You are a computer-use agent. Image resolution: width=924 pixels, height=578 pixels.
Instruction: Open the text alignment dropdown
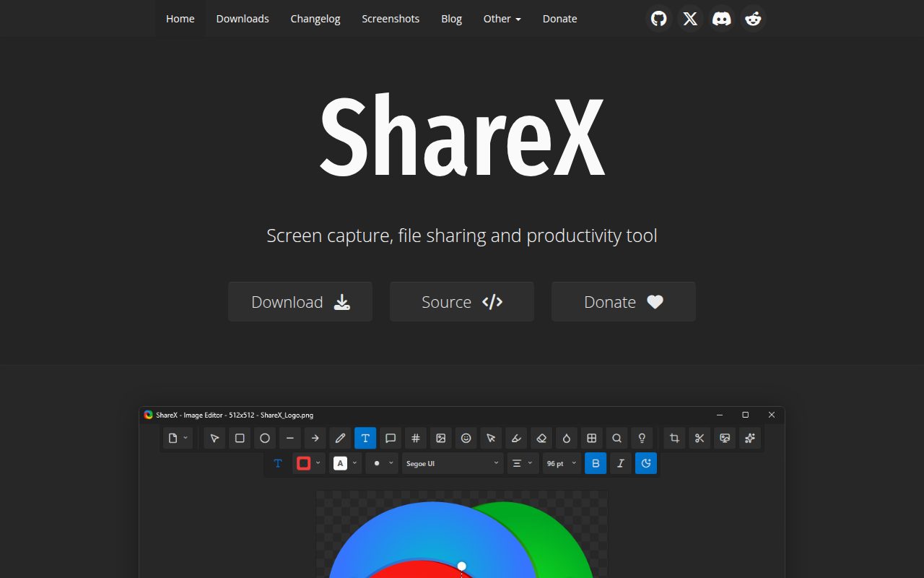coord(523,463)
